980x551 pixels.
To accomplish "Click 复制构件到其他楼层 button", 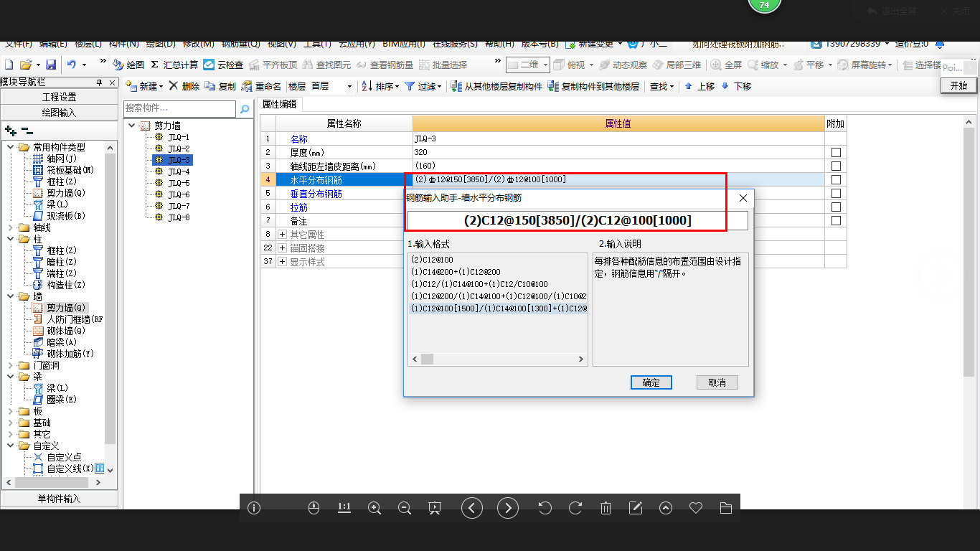I will click(x=593, y=86).
